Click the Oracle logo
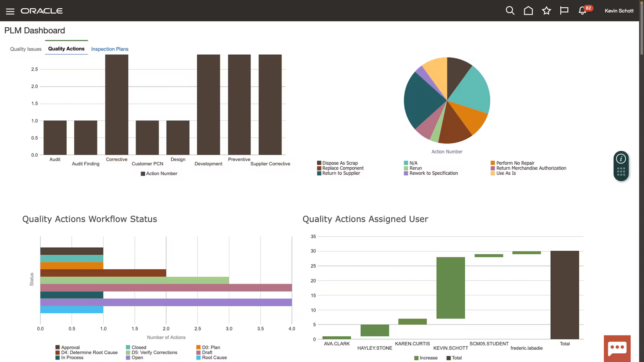Screen dimensions: 644x362 click(x=42, y=11)
